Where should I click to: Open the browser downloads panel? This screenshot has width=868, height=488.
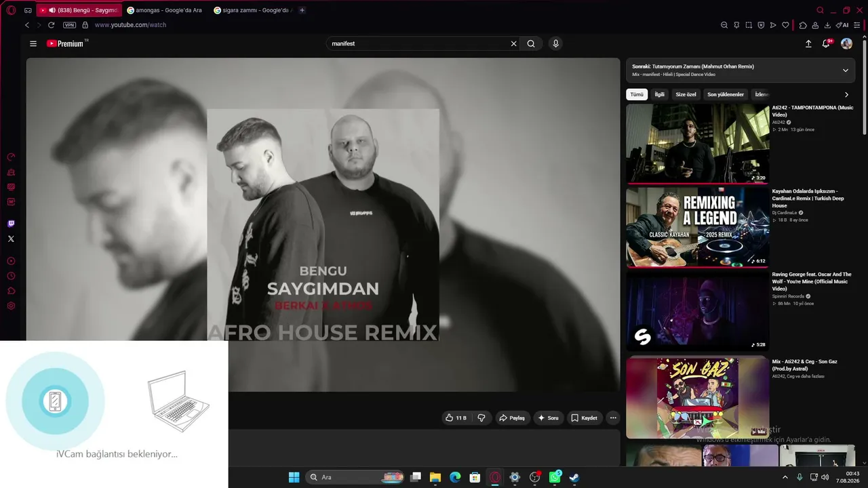click(827, 25)
